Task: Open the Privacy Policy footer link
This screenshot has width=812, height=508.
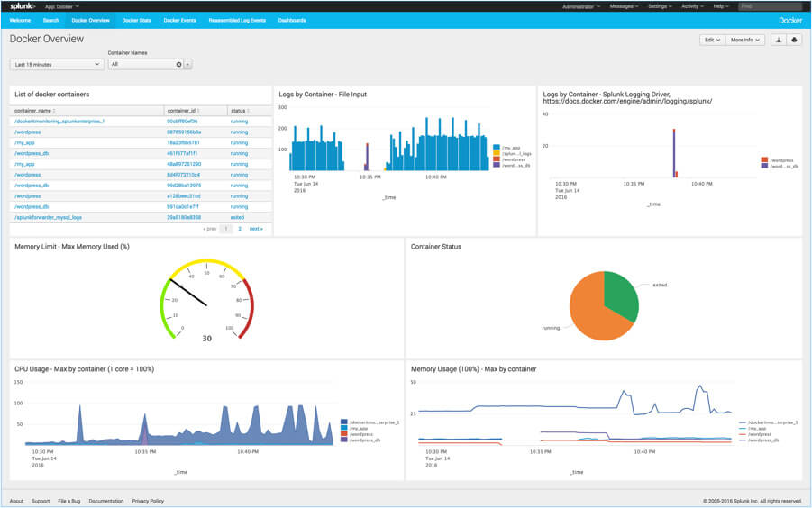Action: pos(148,501)
